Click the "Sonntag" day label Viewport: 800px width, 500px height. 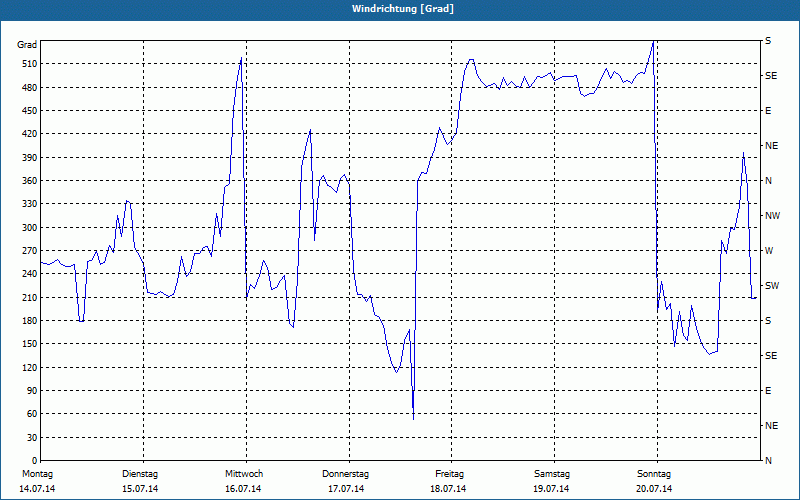pos(654,474)
